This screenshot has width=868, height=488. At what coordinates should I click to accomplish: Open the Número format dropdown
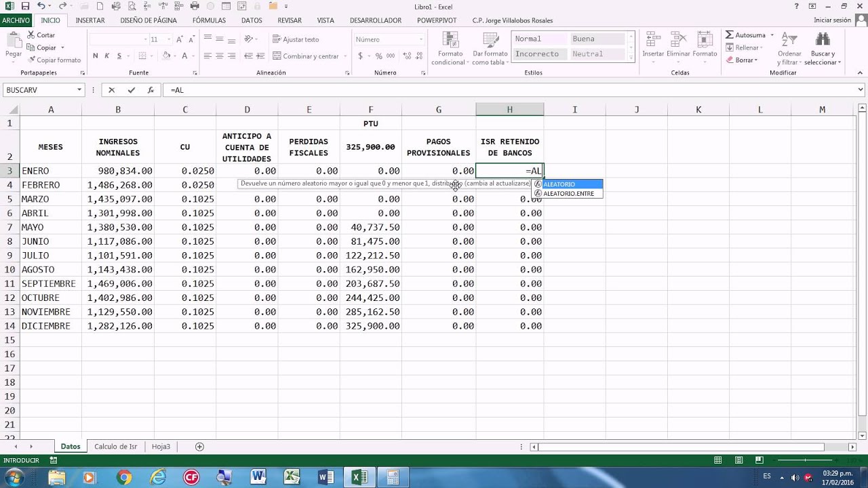(422, 39)
